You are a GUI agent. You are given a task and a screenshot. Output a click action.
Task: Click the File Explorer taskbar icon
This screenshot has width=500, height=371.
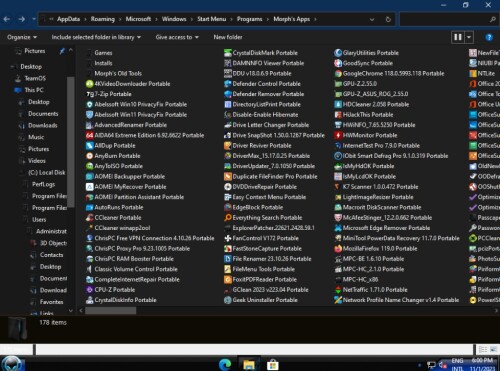point(249,365)
